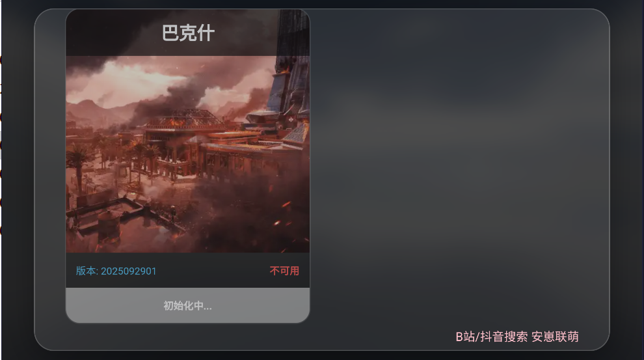This screenshot has width=644, height=360.
Task: Click the 安崽联萌 name in the footer
Action: point(555,337)
